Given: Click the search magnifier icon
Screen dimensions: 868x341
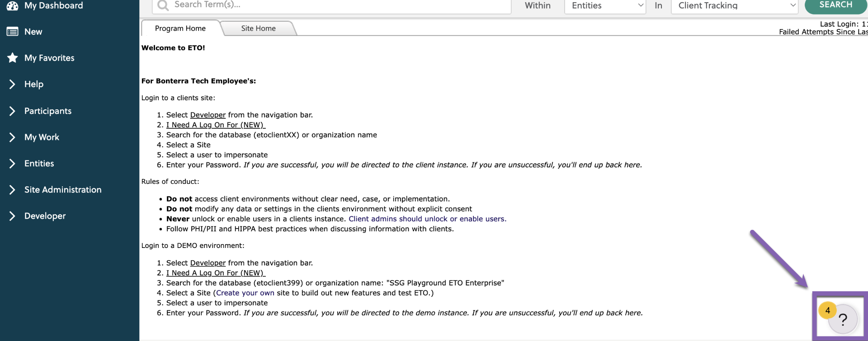Looking at the screenshot, I should click(163, 5).
